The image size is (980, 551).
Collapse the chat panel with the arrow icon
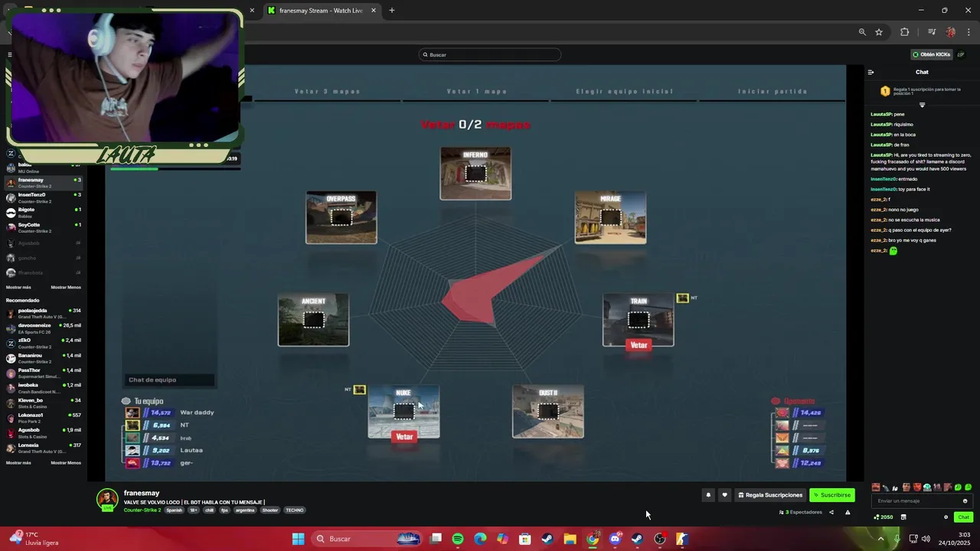click(871, 72)
